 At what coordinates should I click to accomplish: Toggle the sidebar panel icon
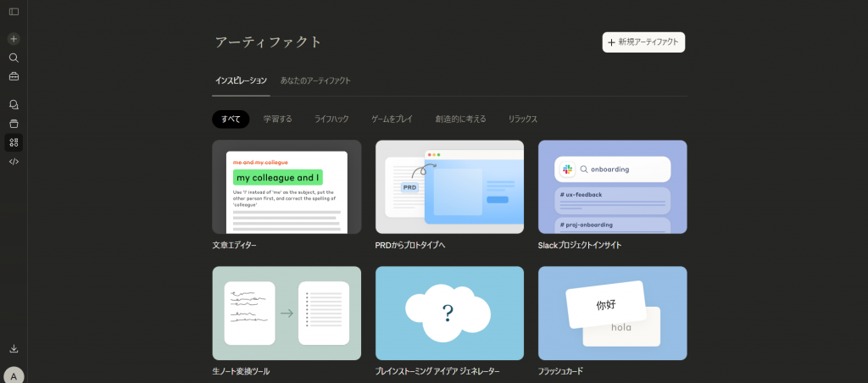click(x=14, y=12)
